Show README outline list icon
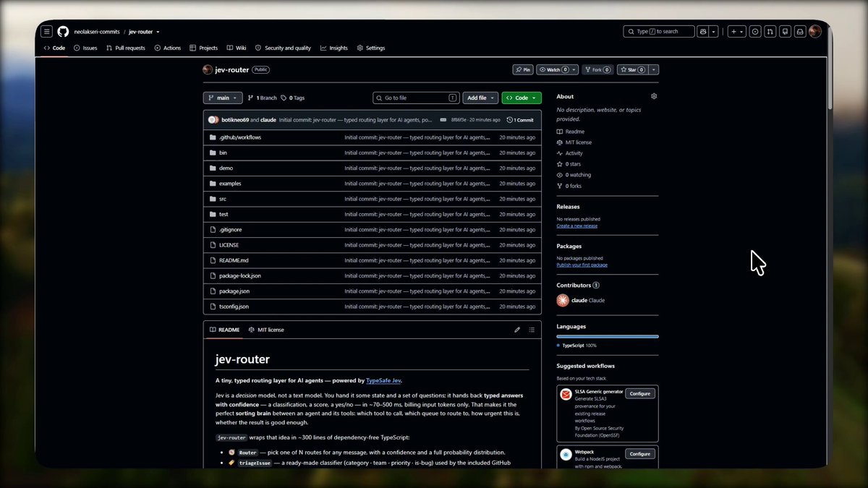This screenshot has width=868, height=488. [532, 330]
